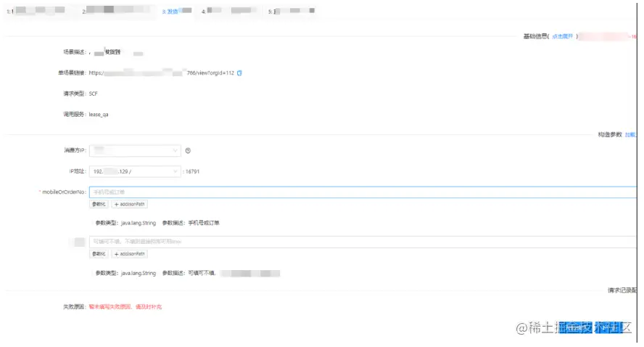The image size is (644, 347).
Task: Switch to step tab 1
Action: pyautogui.click(x=36, y=11)
